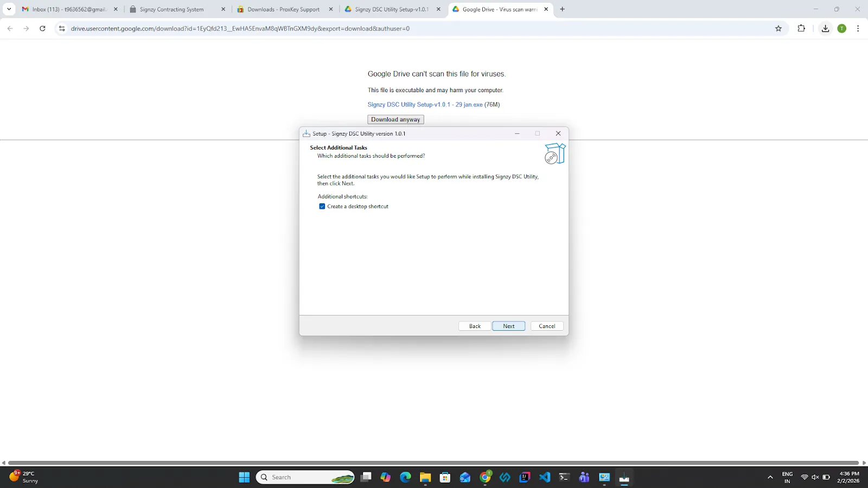This screenshot has height=488, width=868.
Task: Open the ENG IN language switcher
Action: [x=787, y=477]
